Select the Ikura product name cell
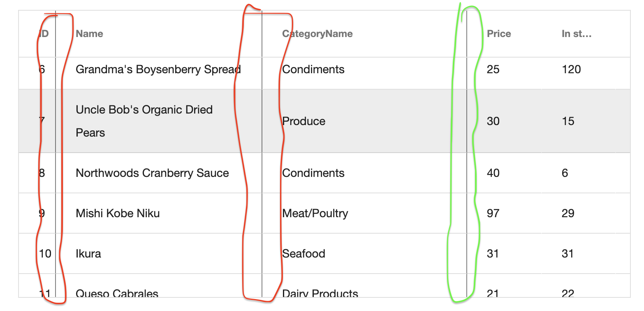 click(88, 254)
